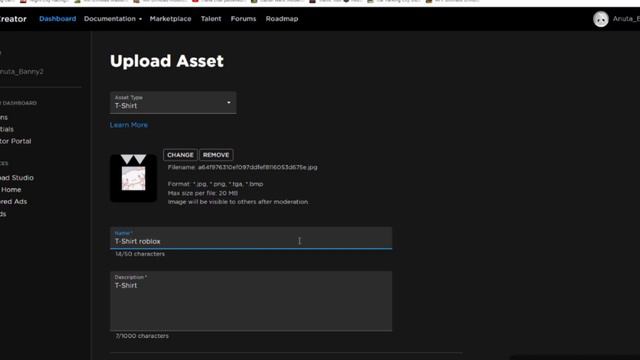The height and width of the screenshot is (360, 640).
Task: Open the Talent page
Action: pos(211,19)
